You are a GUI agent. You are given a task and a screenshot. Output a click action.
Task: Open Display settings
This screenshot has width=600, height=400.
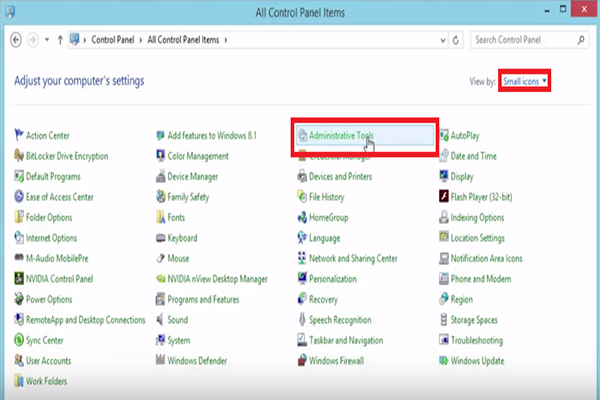(x=462, y=176)
